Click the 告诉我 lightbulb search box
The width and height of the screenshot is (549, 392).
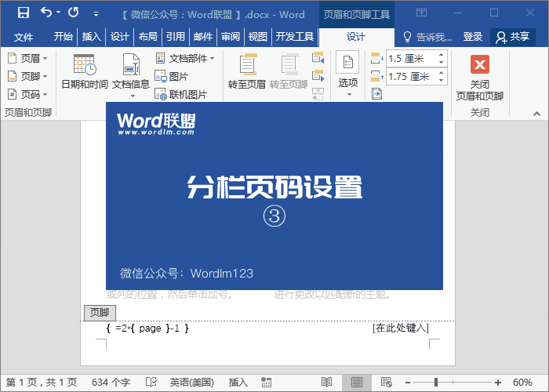click(x=428, y=37)
